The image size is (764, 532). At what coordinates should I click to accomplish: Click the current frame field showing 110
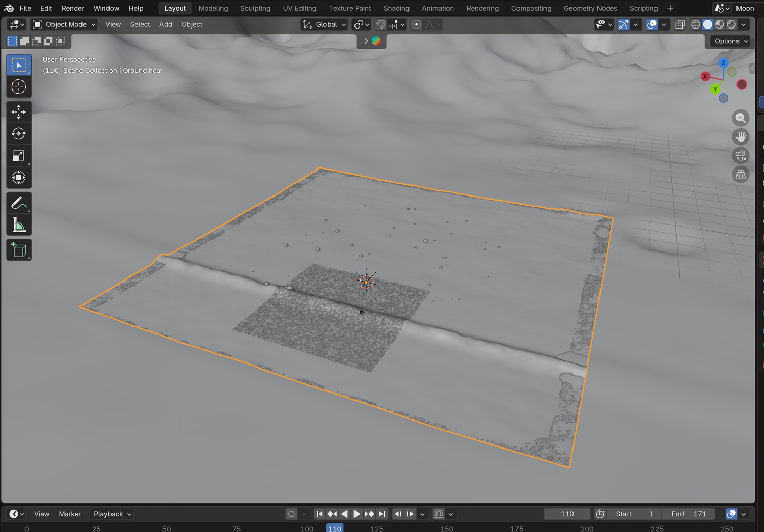(567, 514)
